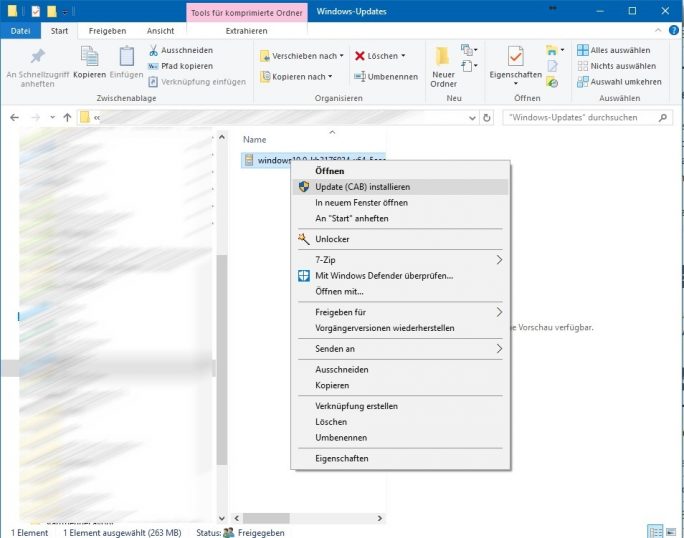Image resolution: width=684 pixels, height=538 pixels.
Task: Switch to the Ansicht tab
Action: pyautogui.click(x=161, y=31)
